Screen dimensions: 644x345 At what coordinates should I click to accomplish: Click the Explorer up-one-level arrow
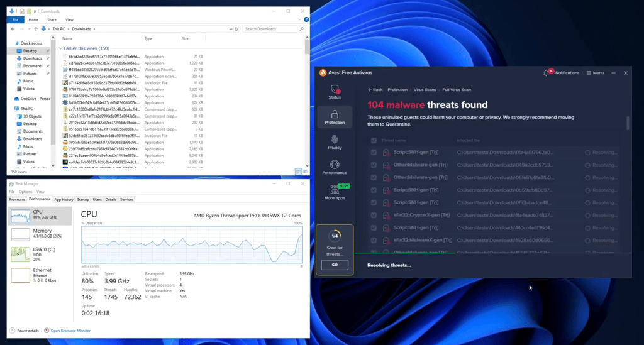click(x=36, y=29)
